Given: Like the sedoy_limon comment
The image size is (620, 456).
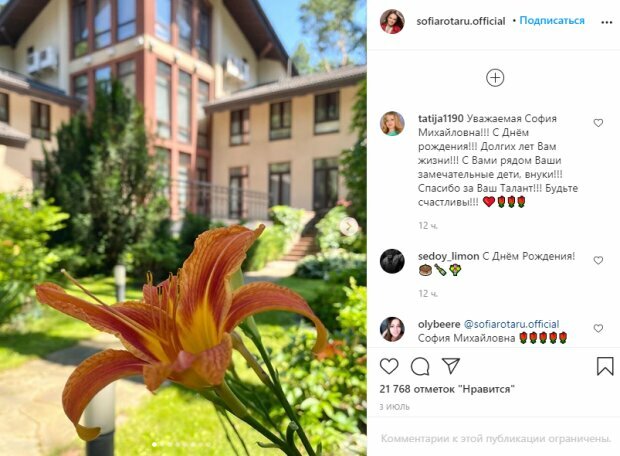Looking at the screenshot, I should (598, 260).
